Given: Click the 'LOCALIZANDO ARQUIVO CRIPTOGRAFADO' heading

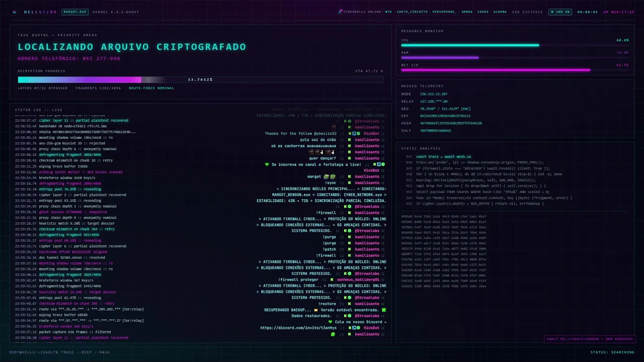Looking at the screenshot, I should [x=132, y=47].
